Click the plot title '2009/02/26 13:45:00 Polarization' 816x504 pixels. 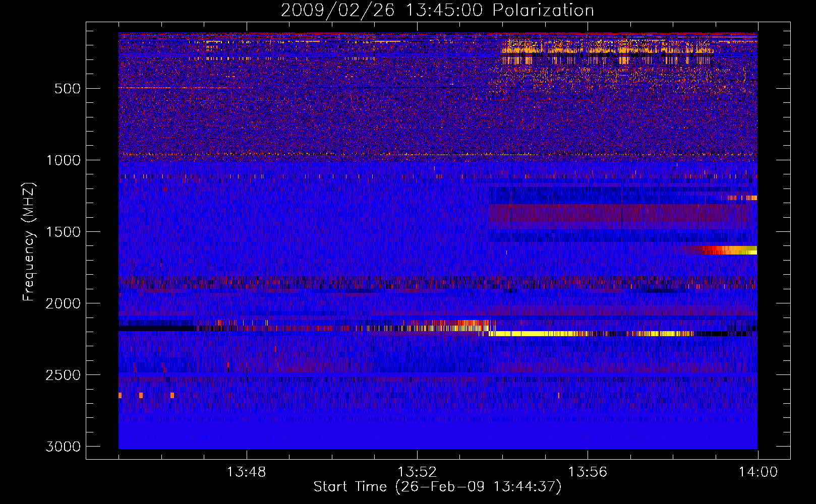click(x=437, y=10)
